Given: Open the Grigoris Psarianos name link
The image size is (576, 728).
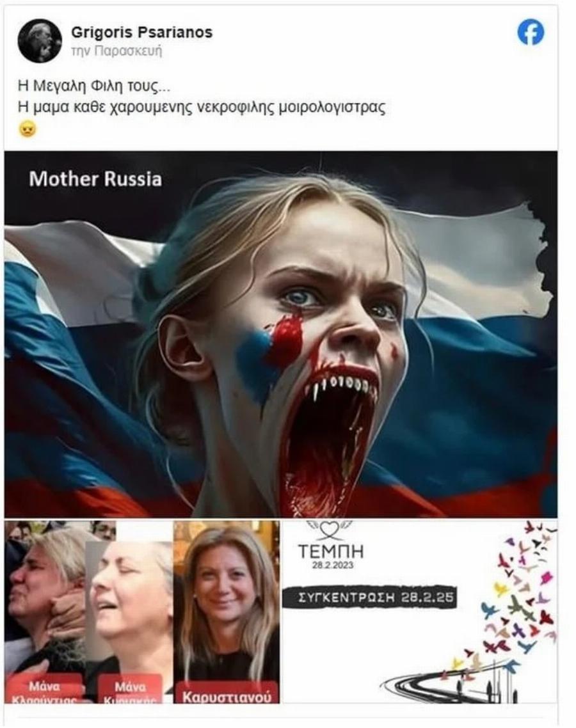Looking at the screenshot, I should pos(141,32).
